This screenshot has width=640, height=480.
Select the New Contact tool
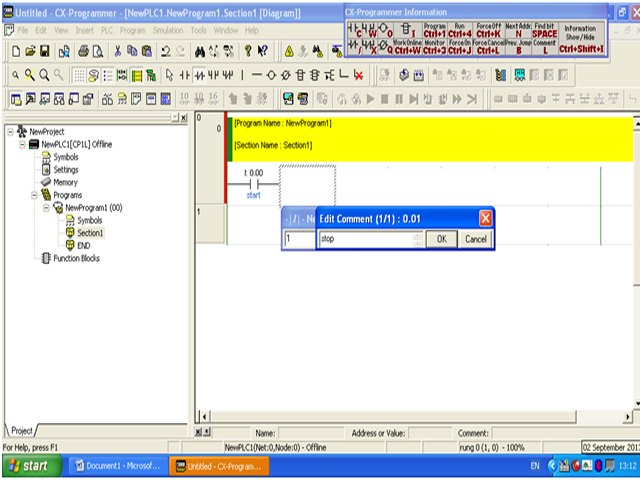184,76
